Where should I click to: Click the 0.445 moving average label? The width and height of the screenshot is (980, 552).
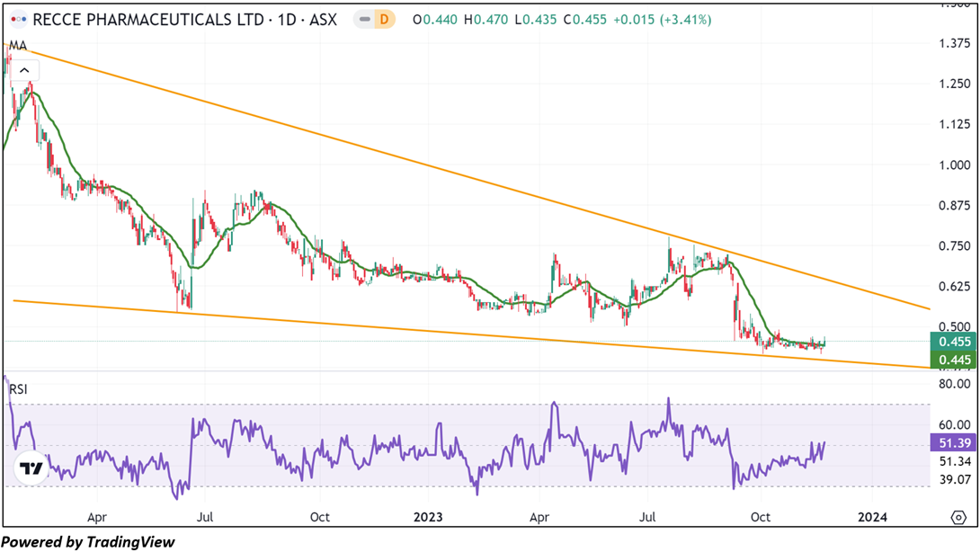click(x=954, y=360)
